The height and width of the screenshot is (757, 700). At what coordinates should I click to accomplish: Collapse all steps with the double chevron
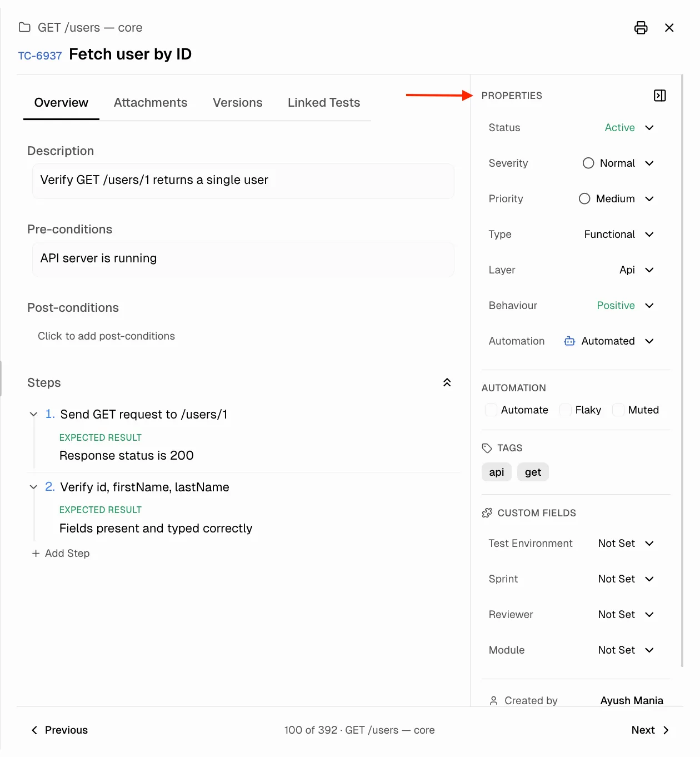point(447,382)
